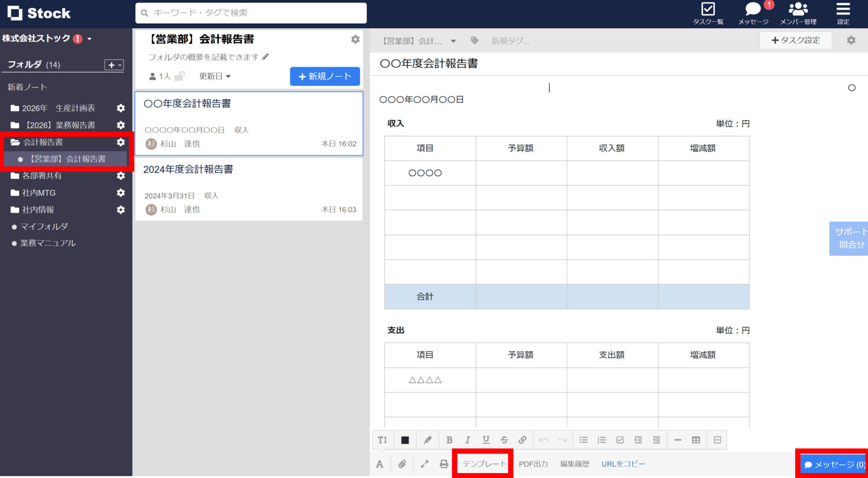The image size is (868, 478).
Task: Open PDF出力 to export the note
Action: [533, 464]
